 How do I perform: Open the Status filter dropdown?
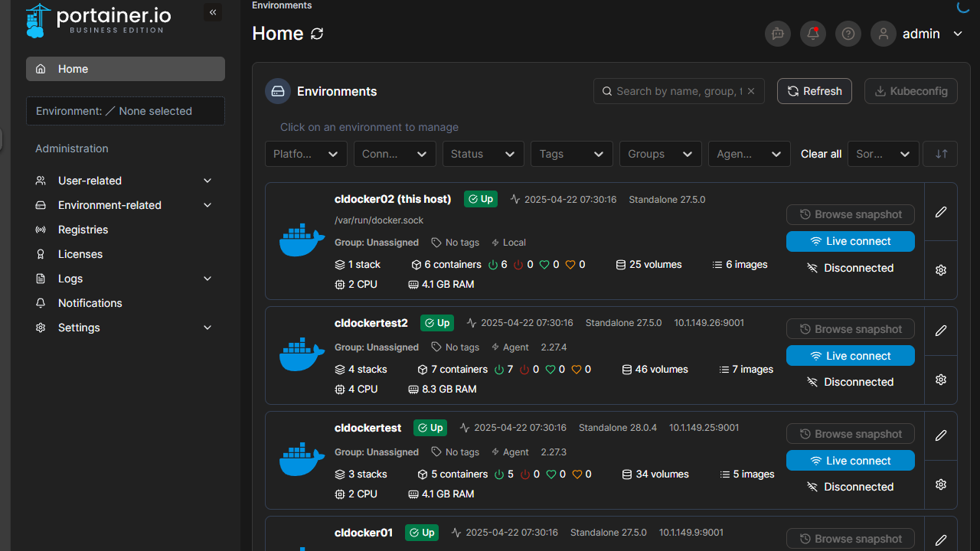click(483, 154)
